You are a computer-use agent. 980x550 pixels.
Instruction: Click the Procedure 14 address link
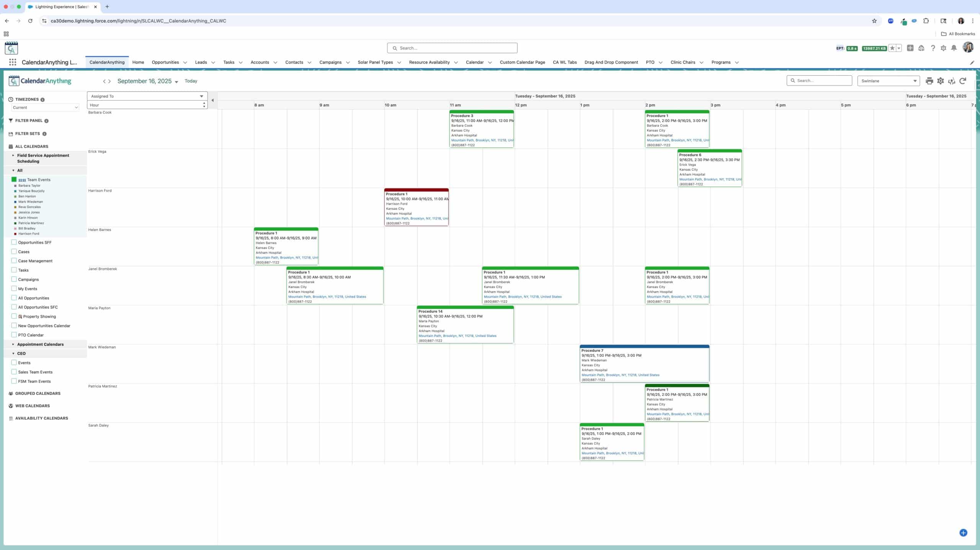tap(457, 336)
